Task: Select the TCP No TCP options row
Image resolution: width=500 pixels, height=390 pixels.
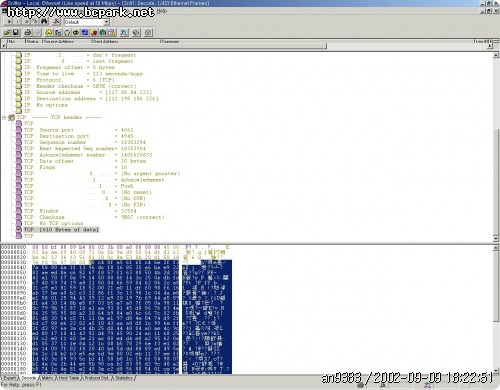Action: coord(54,223)
